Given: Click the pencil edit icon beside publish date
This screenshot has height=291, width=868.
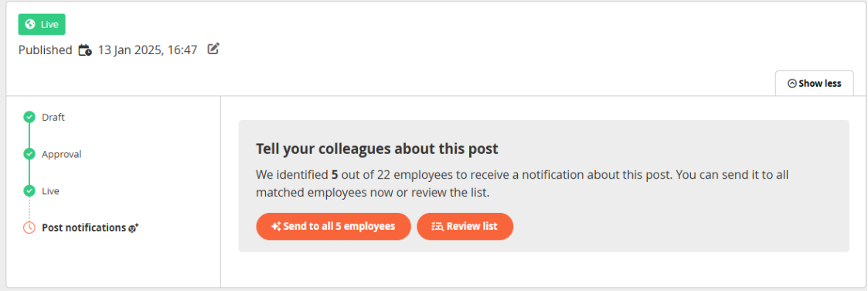Looking at the screenshot, I should [213, 49].
